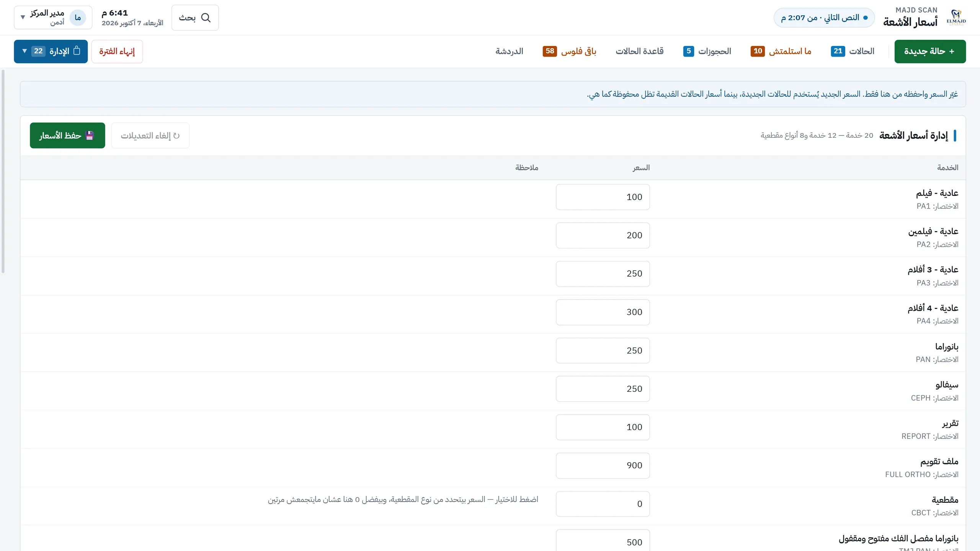Click the سيفالو price field

603,388
